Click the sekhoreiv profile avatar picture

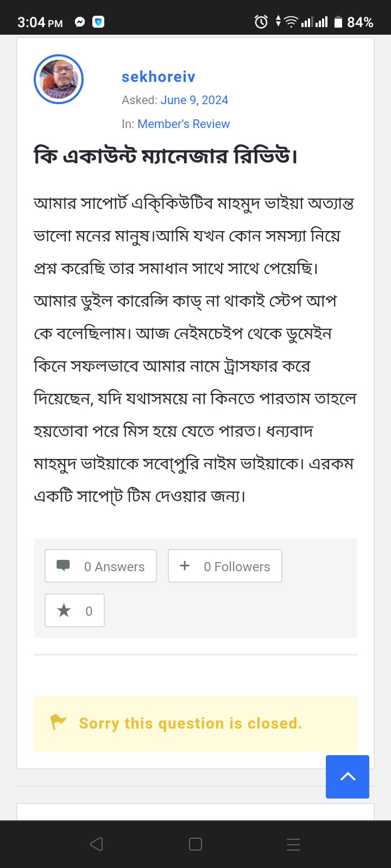(59, 79)
